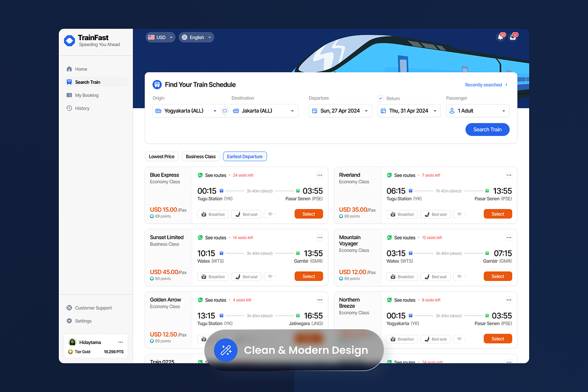See routes for Blue Express

(x=212, y=175)
